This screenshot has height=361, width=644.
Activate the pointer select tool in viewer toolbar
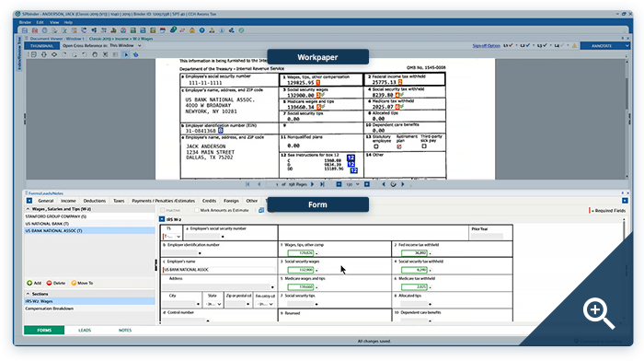coord(126,54)
